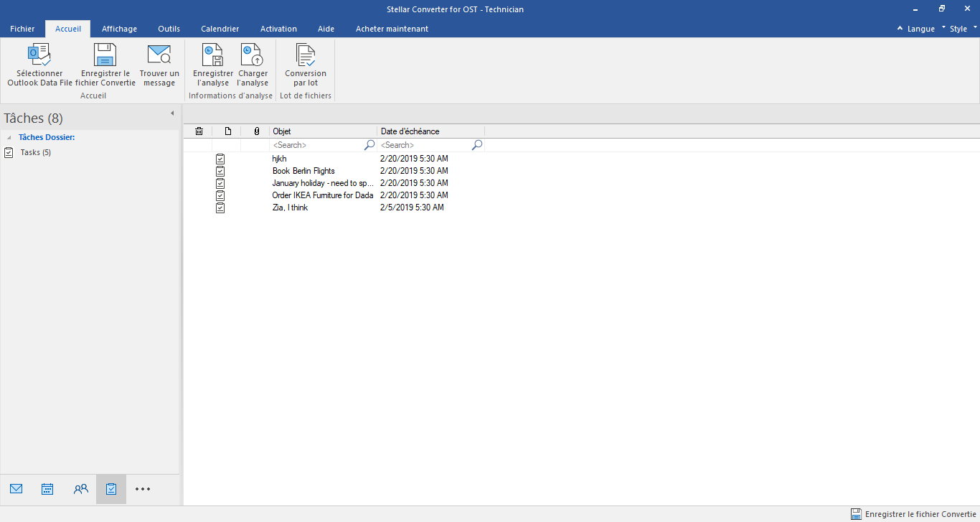
Task: Collapse the Tâches side panel arrow
Action: click(172, 113)
